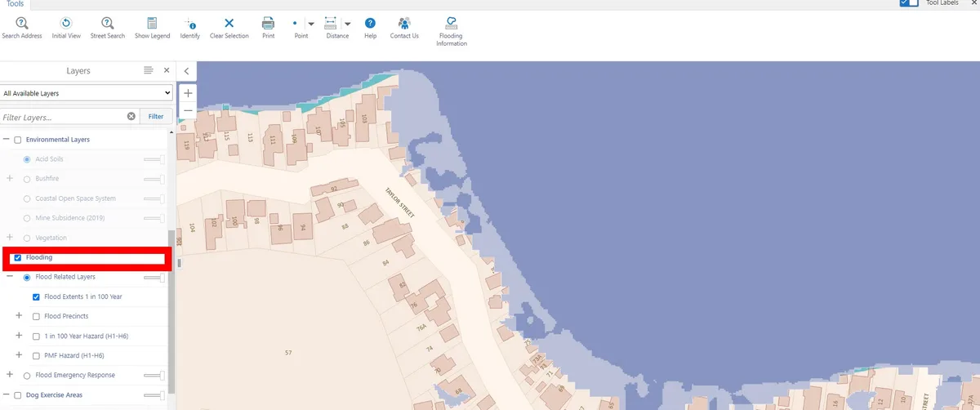Click the Taylor Street label on map
This screenshot has height=410, width=980.
pos(400,202)
